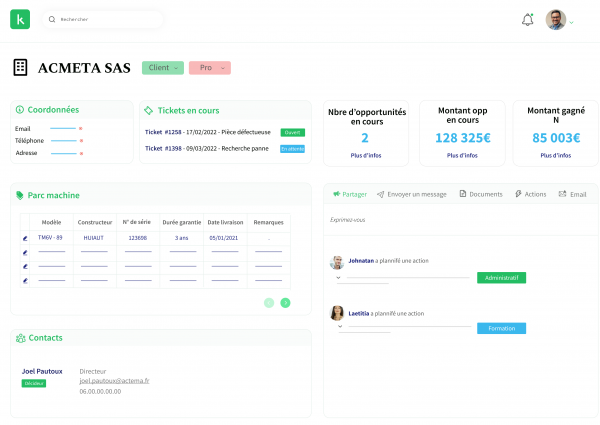The width and height of the screenshot is (600, 425).
Task: Click joel.pautoux@actema.fr email link
Action: coord(114,381)
